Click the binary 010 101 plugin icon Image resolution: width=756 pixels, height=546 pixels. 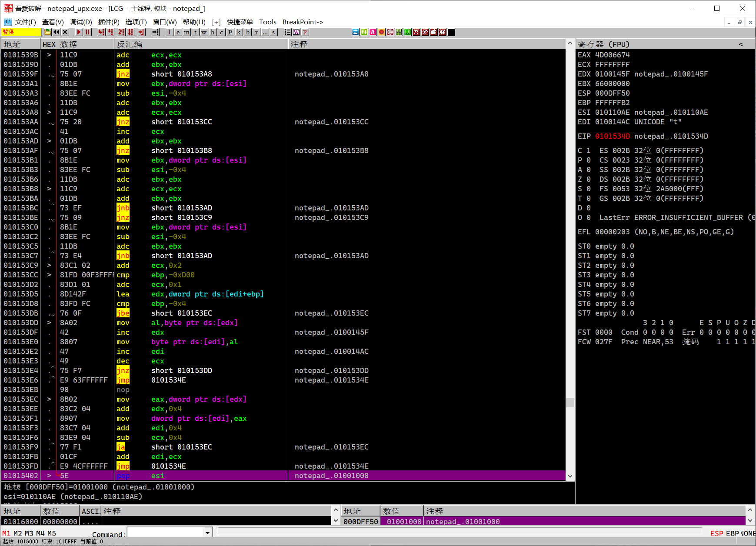click(x=399, y=32)
